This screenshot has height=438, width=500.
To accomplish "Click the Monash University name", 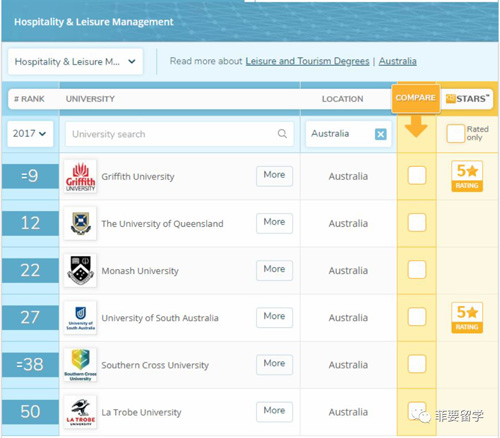I will tap(140, 271).
